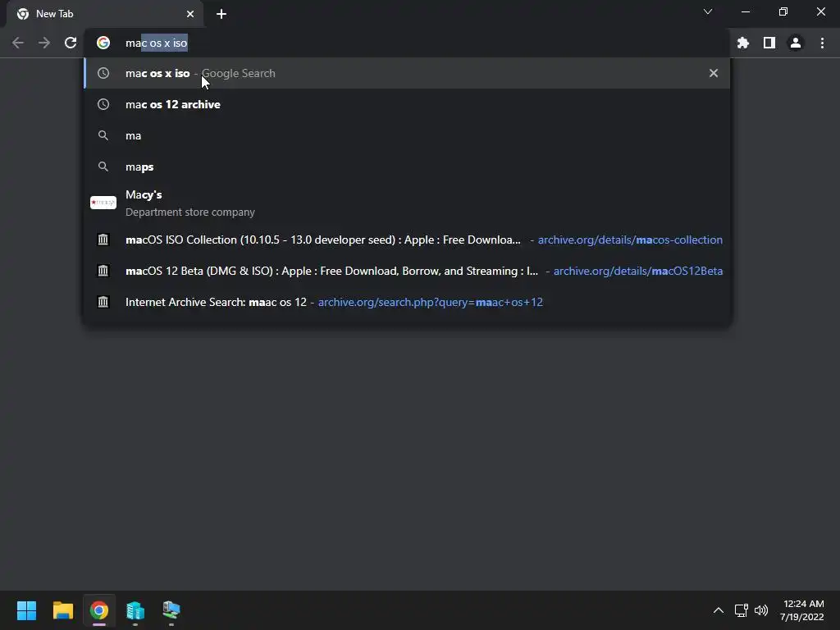Open File Explorer from the taskbar
The height and width of the screenshot is (630, 840).
pos(62,610)
